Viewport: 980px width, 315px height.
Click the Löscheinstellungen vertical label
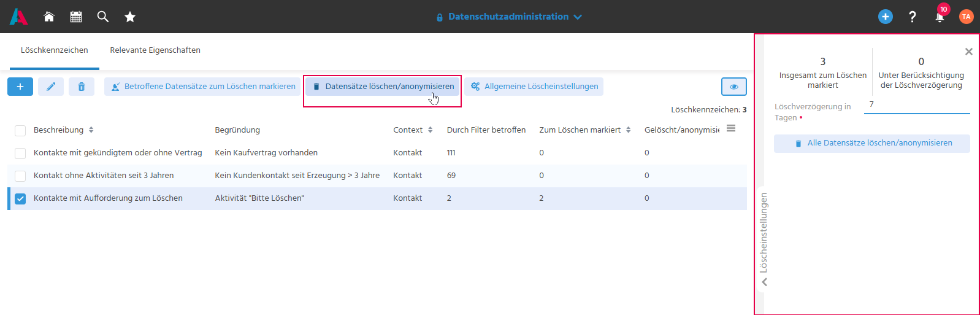click(x=764, y=233)
